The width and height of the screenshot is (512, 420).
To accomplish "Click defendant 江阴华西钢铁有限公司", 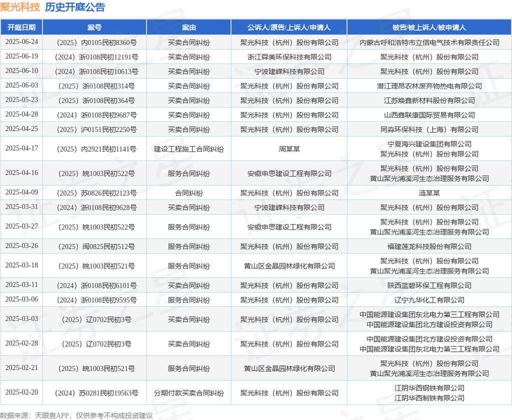I will (x=429, y=388).
